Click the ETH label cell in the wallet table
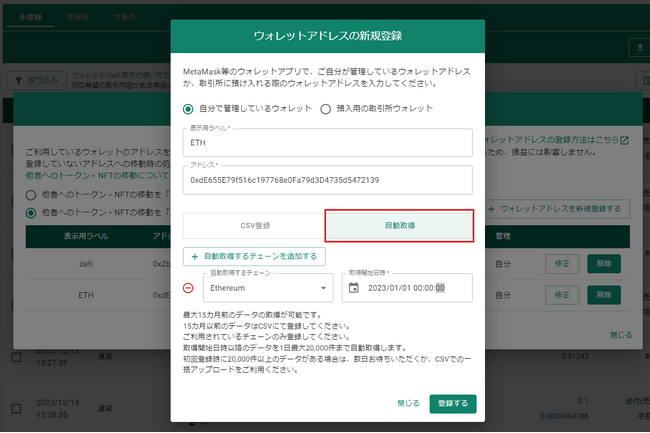The width and height of the screenshot is (650, 433). tap(86, 295)
